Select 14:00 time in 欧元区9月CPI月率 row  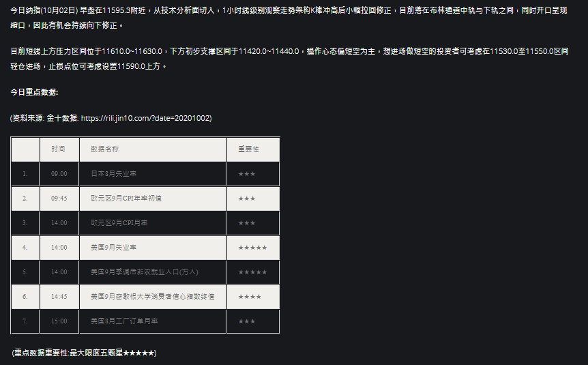pos(59,223)
